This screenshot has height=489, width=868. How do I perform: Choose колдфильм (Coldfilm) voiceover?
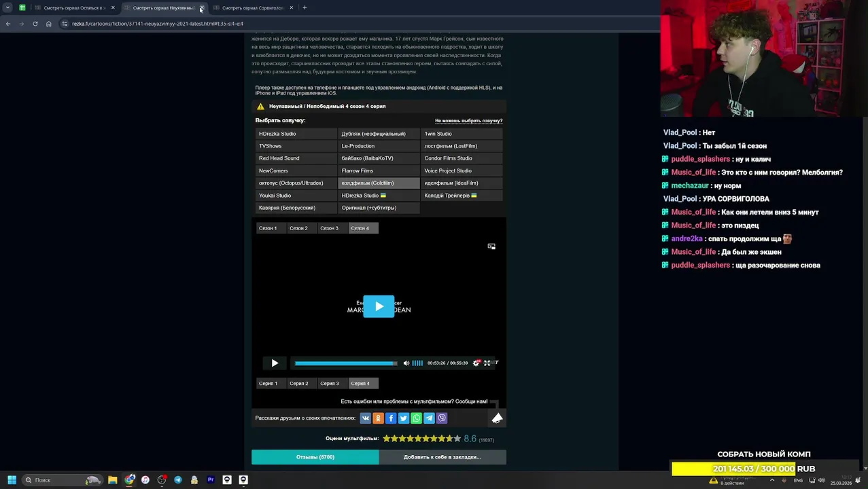coord(379,183)
